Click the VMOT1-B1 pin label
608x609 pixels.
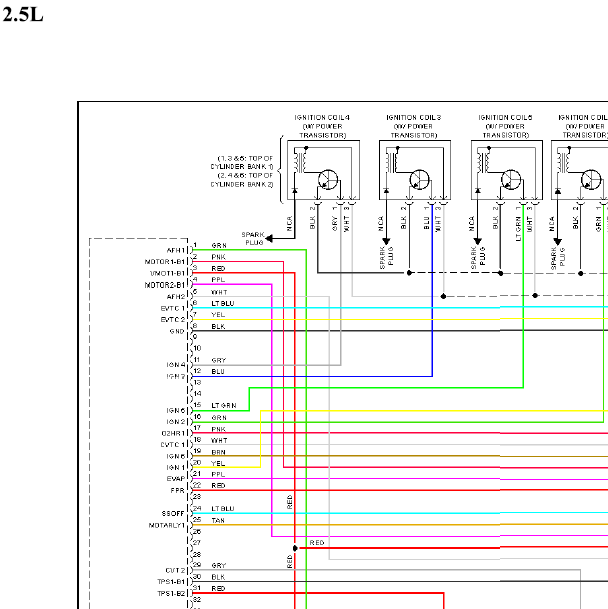coord(167,273)
